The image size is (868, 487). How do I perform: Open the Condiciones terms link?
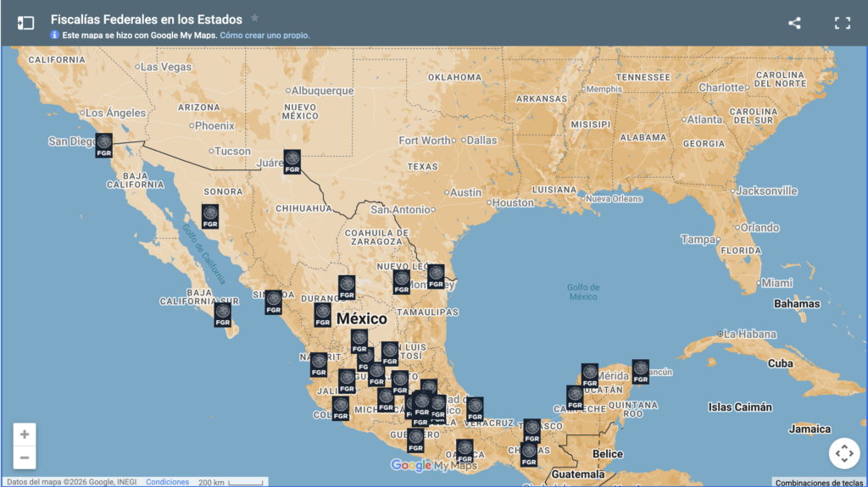click(167, 482)
